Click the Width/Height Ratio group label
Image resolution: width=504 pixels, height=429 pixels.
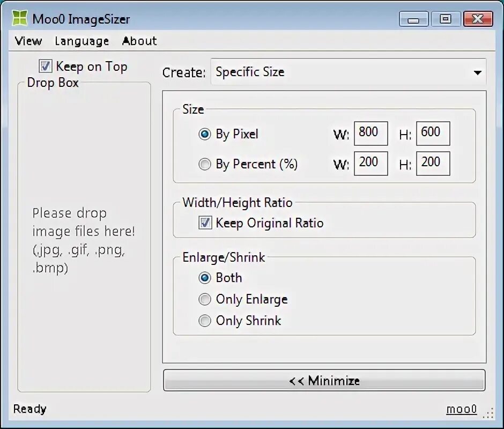click(x=238, y=203)
